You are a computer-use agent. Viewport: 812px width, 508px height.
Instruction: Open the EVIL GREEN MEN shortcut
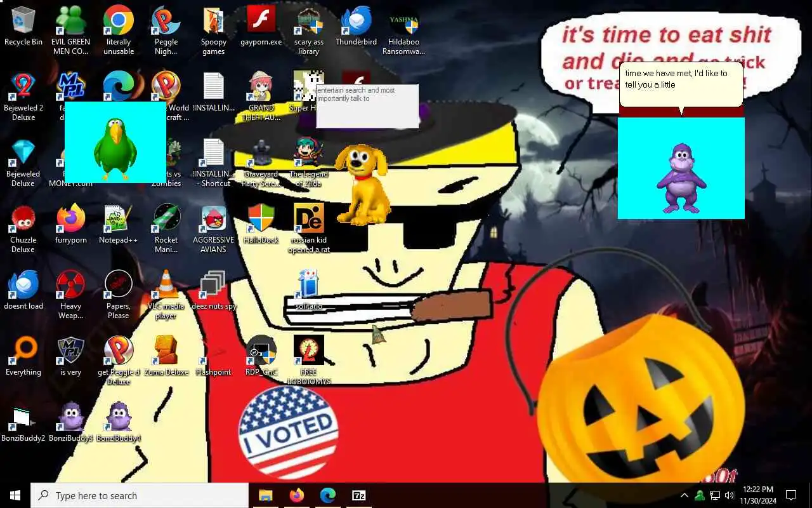tap(70, 30)
